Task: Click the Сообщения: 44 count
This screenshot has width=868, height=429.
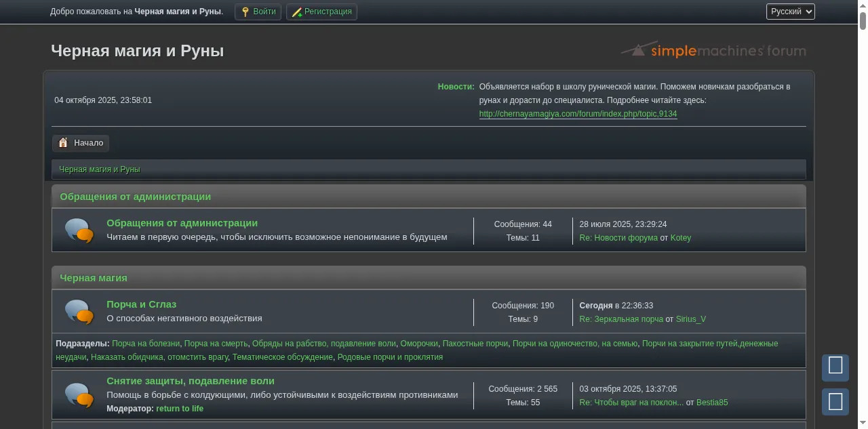Action: [x=523, y=224]
